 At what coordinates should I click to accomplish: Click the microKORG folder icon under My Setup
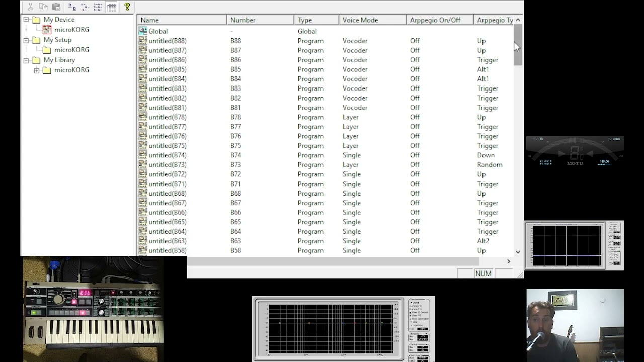click(47, 50)
